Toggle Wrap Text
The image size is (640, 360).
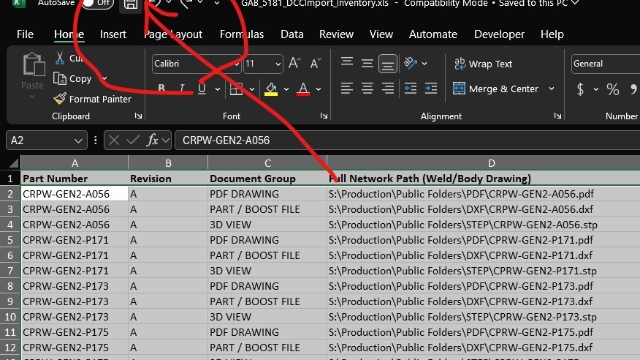point(483,64)
